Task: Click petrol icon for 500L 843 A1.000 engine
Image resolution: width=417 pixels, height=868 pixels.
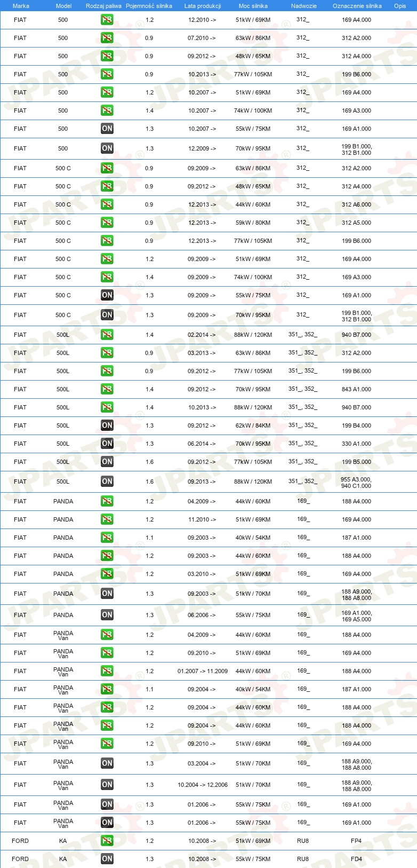Action: (107, 389)
